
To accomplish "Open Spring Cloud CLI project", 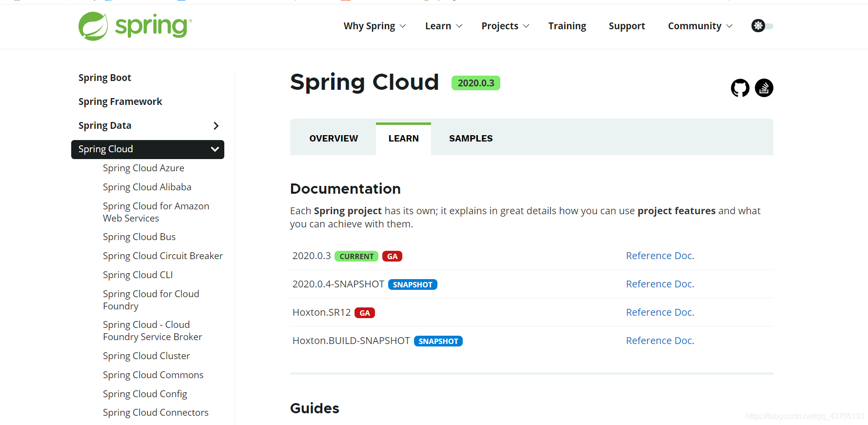I will 138,275.
